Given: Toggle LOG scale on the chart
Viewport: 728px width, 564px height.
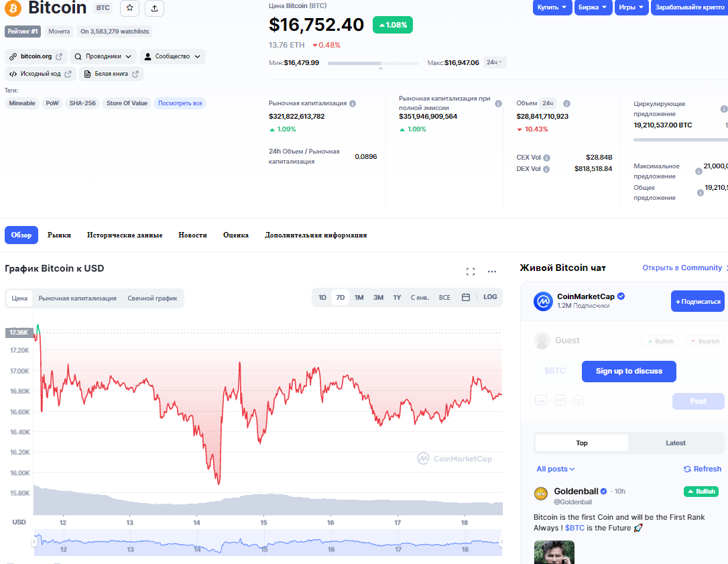Looking at the screenshot, I should point(490,297).
